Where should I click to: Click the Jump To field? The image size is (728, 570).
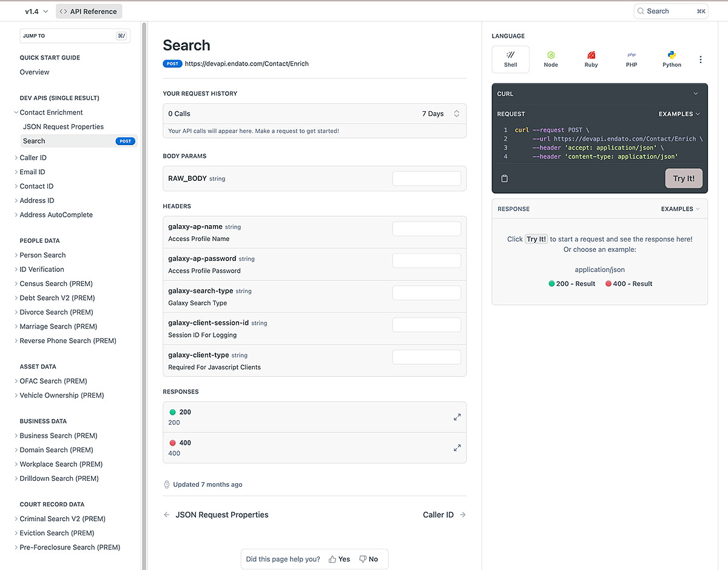[75, 36]
